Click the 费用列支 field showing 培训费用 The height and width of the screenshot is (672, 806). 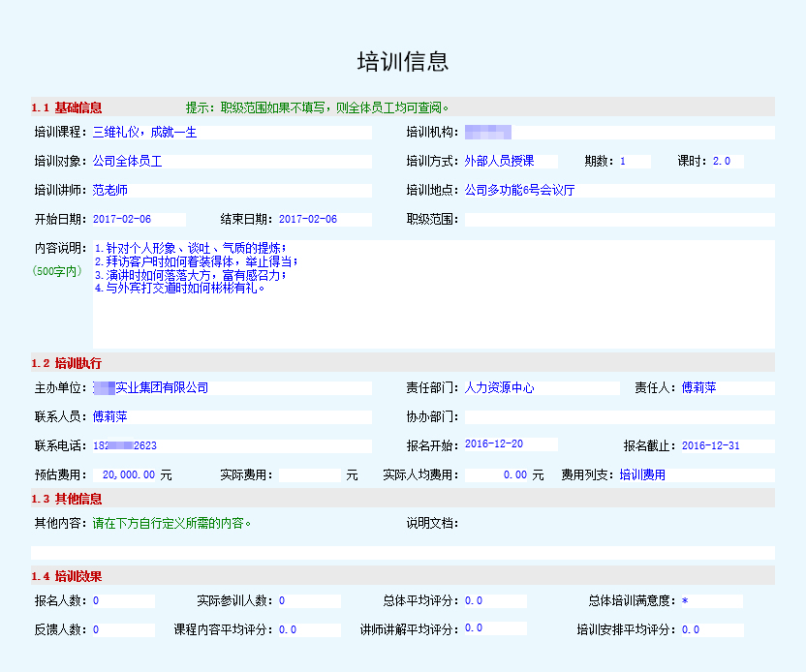click(697, 474)
